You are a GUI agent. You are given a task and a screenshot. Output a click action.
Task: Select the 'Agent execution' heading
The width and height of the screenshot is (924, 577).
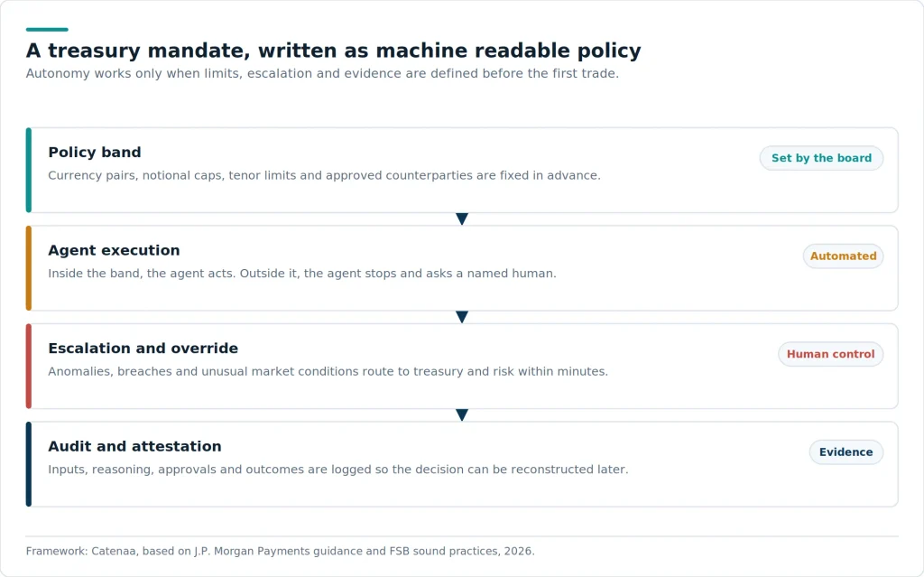114,250
